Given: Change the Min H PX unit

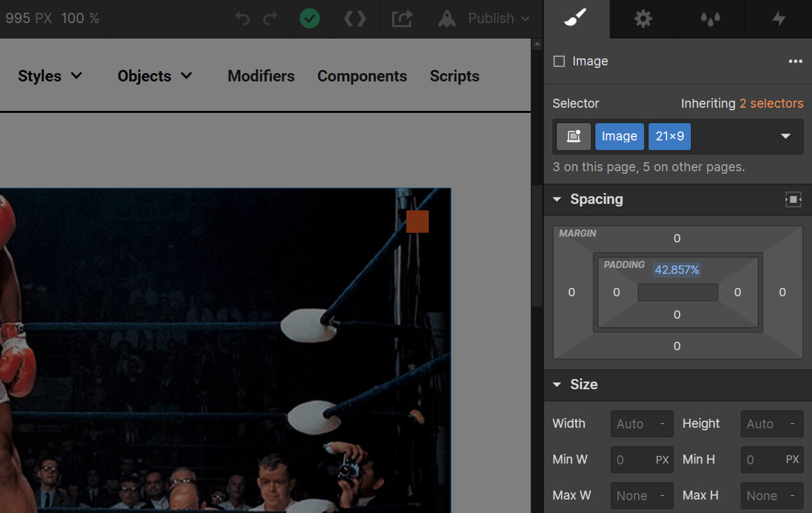Looking at the screenshot, I should pos(792,460).
